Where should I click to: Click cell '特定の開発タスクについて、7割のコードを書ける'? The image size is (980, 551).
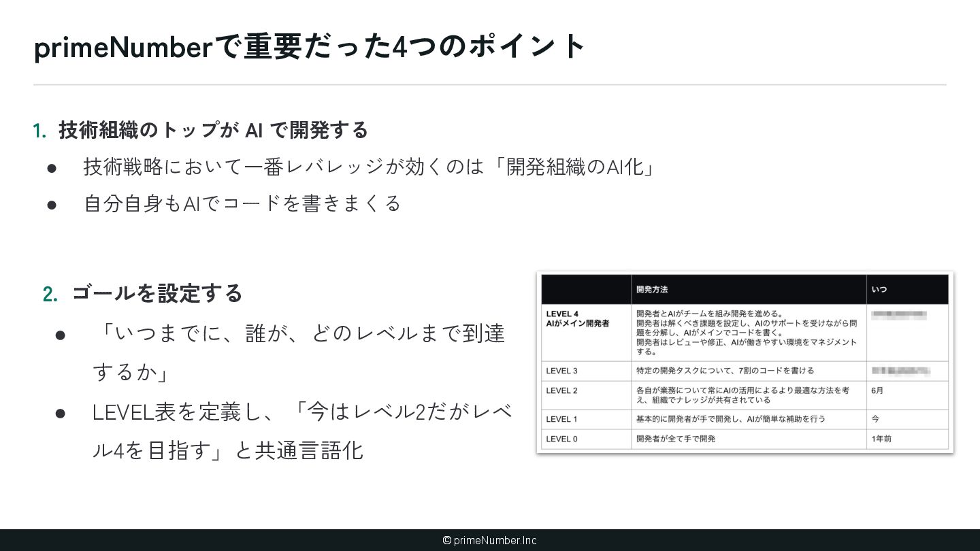click(x=749, y=371)
